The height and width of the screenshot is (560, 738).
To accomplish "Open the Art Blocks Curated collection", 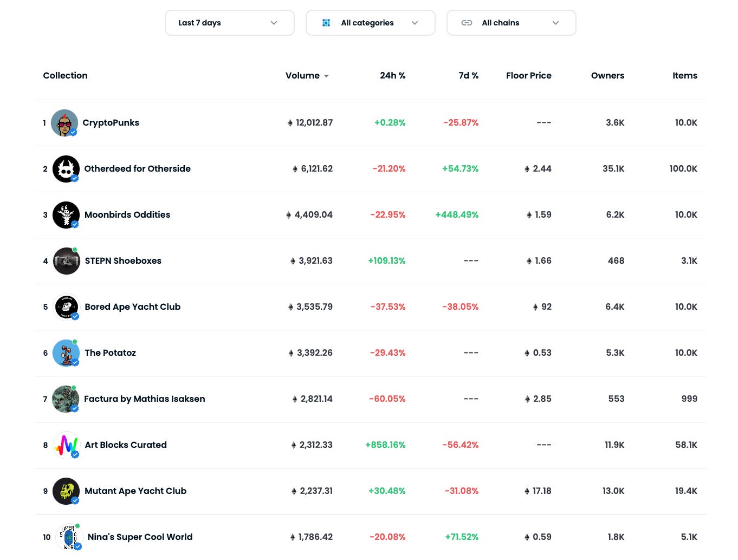I will (126, 445).
